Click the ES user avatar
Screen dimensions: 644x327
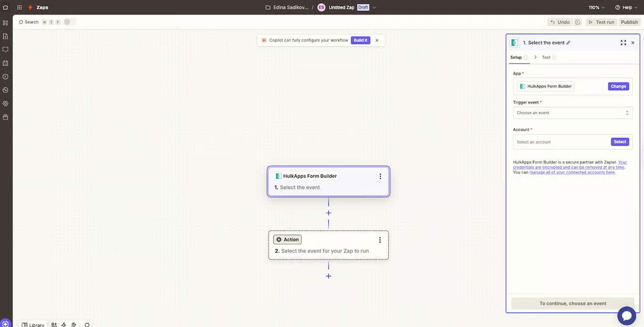[x=322, y=8]
